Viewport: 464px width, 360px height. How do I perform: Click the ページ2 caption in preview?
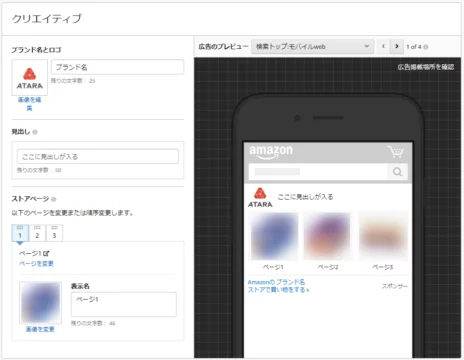point(328,267)
